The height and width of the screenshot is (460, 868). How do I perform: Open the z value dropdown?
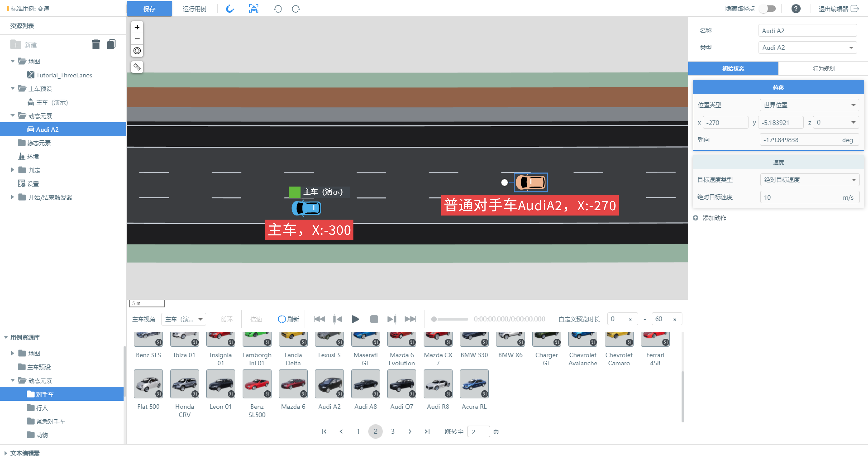pos(836,122)
